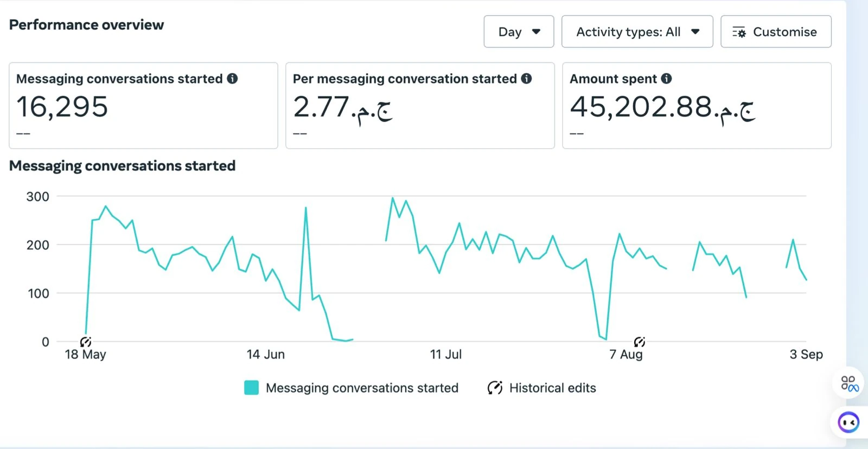868x449 pixels.
Task: Click the teal Messaging conversations started legend swatch
Action: (x=251, y=388)
